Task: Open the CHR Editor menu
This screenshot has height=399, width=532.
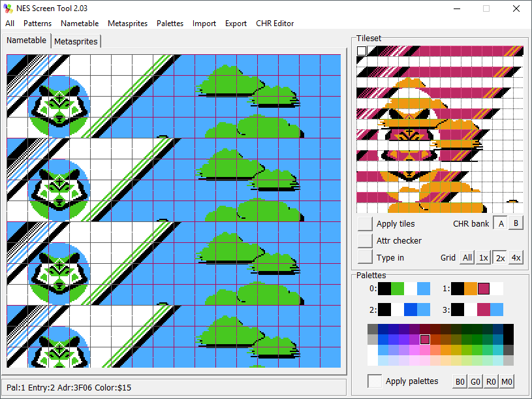Action: point(275,24)
